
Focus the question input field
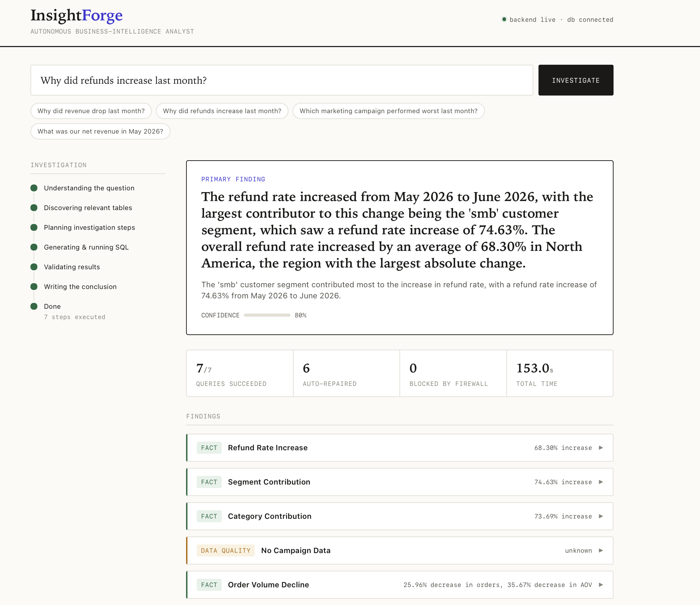pyautogui.click(x=282, y=80)
